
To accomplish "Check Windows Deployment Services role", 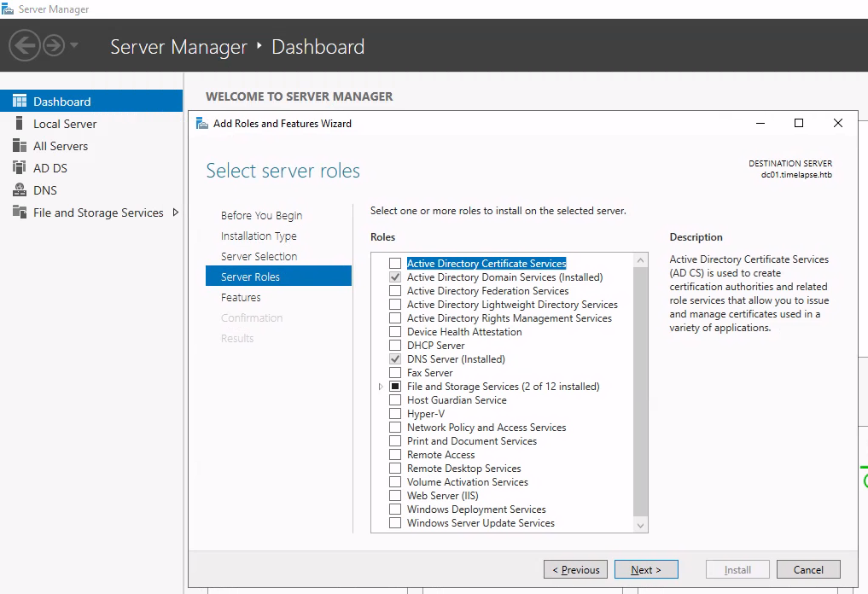I will pyautogui.click(x=395, y=510).
